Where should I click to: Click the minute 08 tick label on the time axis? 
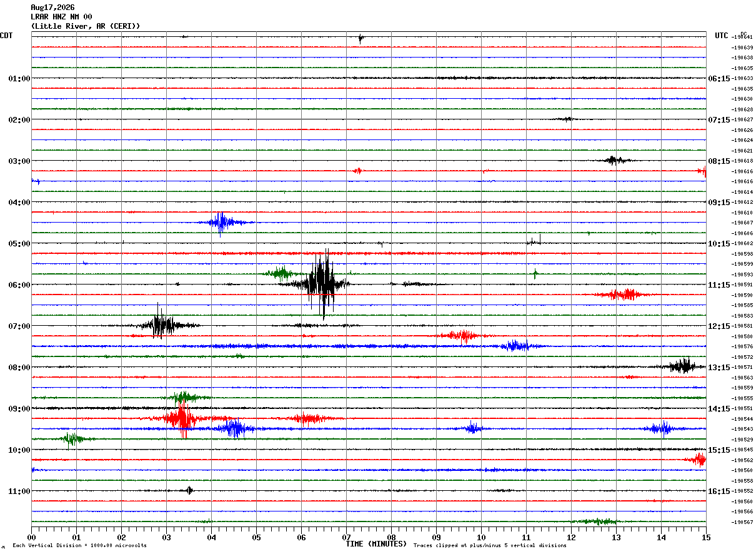pos(391,538)
